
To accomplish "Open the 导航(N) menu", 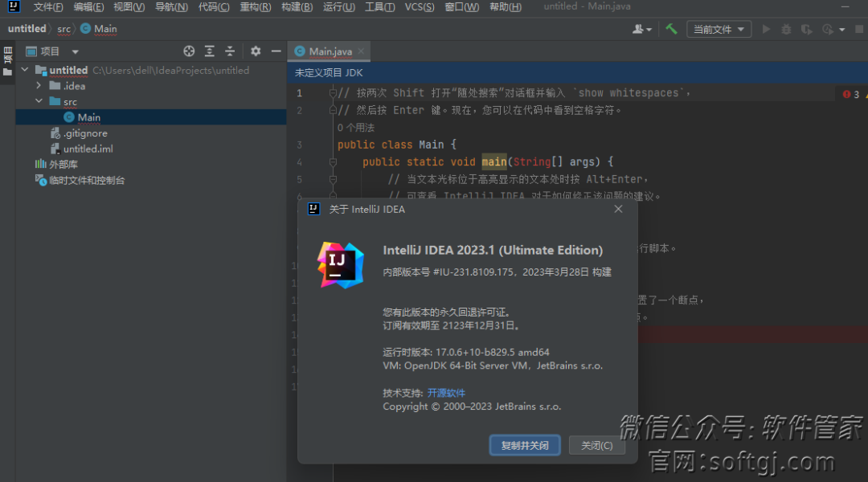I will pyautogui.click(x=171, y=7).
